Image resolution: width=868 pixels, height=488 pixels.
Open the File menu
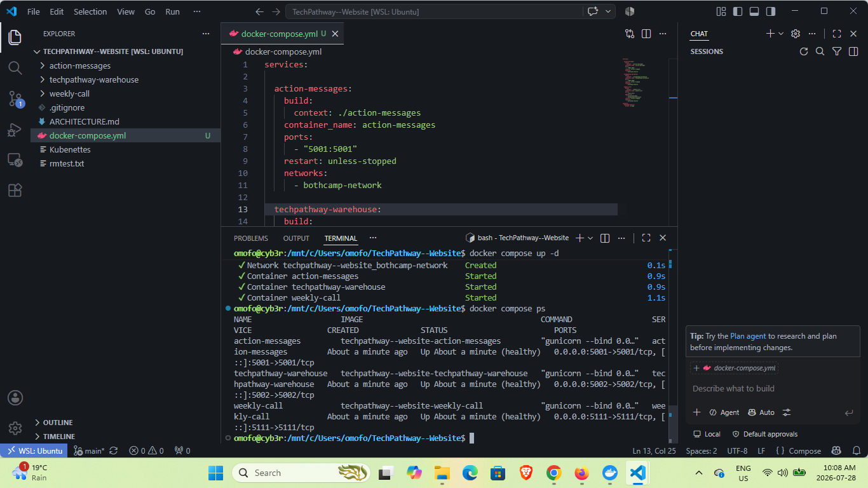point(34,11)
